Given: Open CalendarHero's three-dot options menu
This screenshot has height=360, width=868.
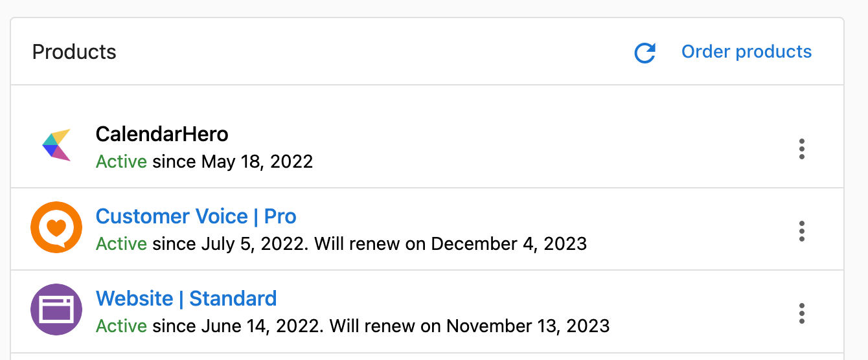Looking at the screenshot, I should pos(802,149).
